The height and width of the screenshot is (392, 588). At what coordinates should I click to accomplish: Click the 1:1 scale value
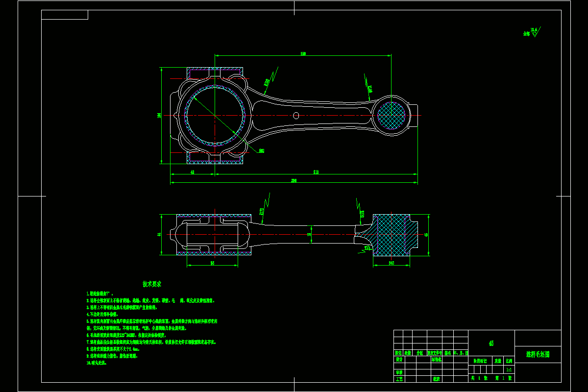[x=509, y=369]
